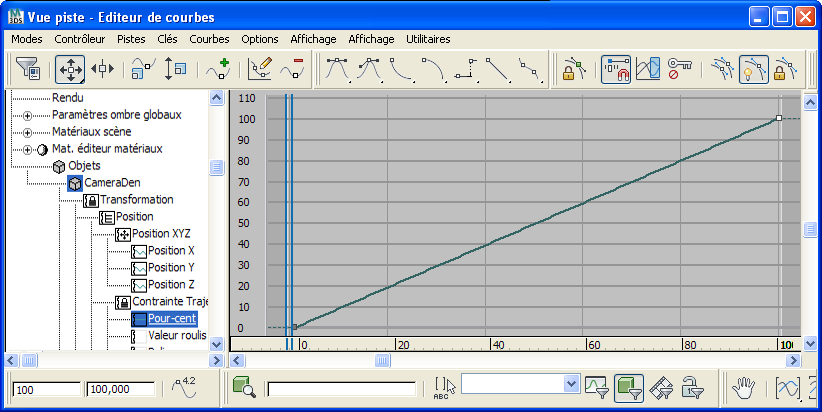Viewport: 822px width, 412px height.
Task: Click Show Selected Key Stats icon
Action: click(185, 388)
